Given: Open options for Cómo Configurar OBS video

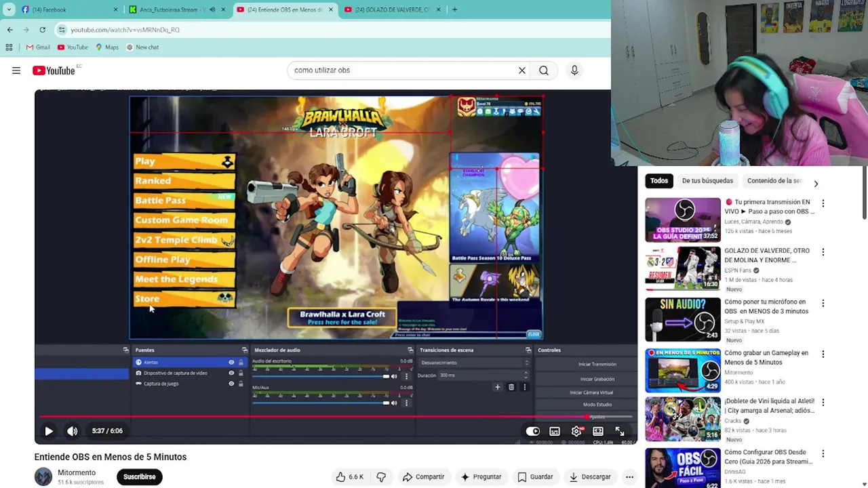Looking at the screenshot, I should [823, 453].
